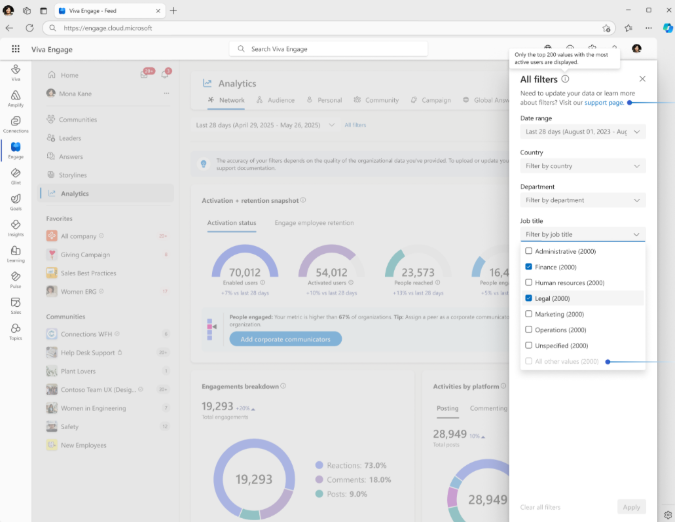Open settings gear at bottom right
Viewport: 675px width, 522px height.
pos(668,515)
